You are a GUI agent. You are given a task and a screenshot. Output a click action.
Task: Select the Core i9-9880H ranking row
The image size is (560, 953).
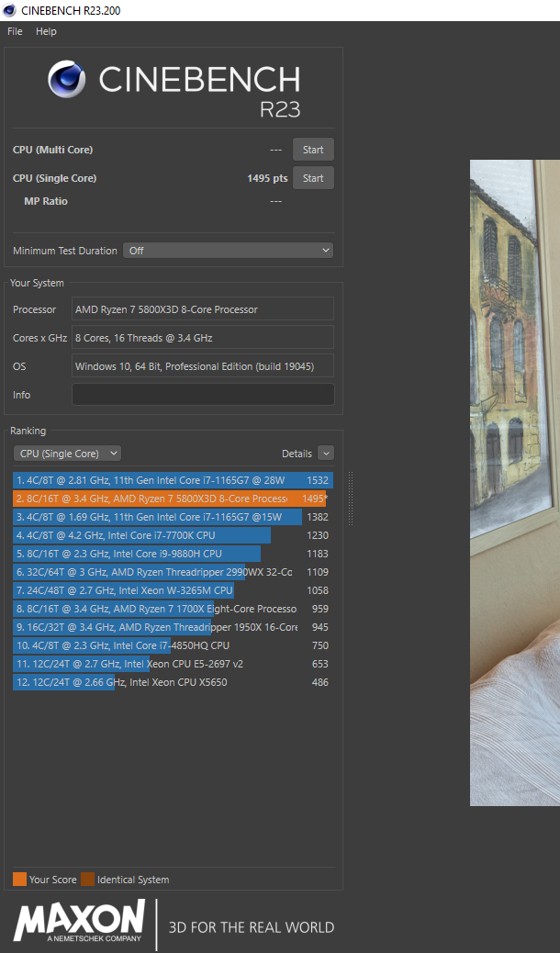click(x=173, y=554)
